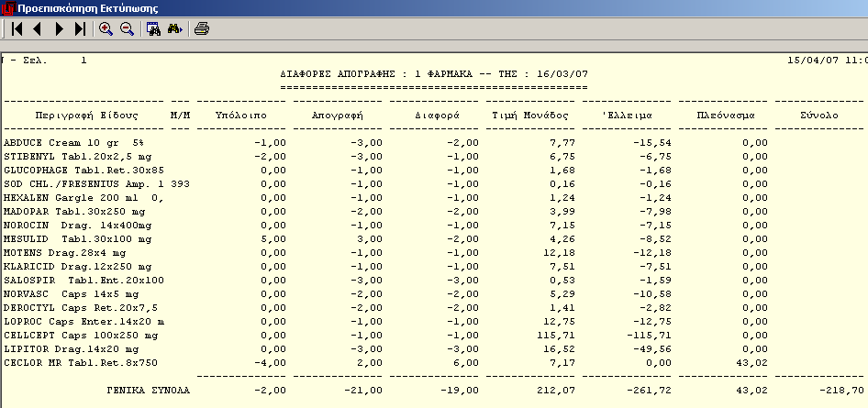Image resolution: width=868 pixels, height=408 pixels.
Task: Jump to the last page
Action: pyautogui.click(x=80, y=29)
